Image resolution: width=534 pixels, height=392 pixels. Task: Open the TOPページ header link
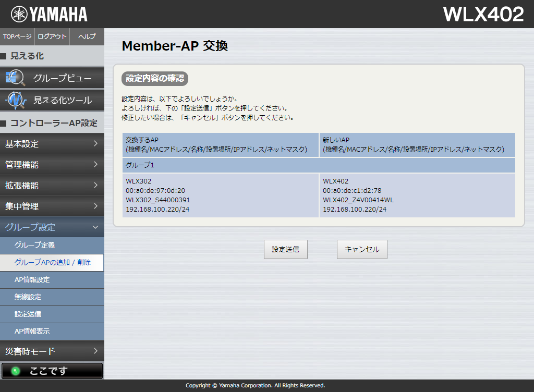pos(17,36)
